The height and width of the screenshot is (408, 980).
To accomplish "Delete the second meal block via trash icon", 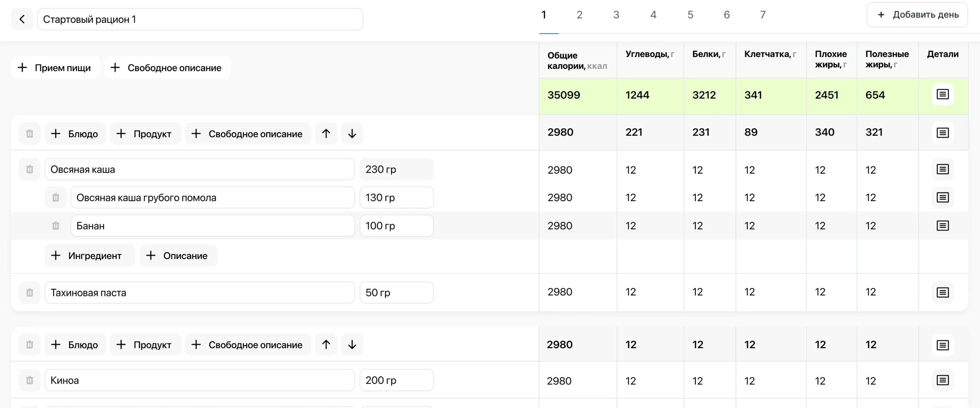I will pos(30,344).
